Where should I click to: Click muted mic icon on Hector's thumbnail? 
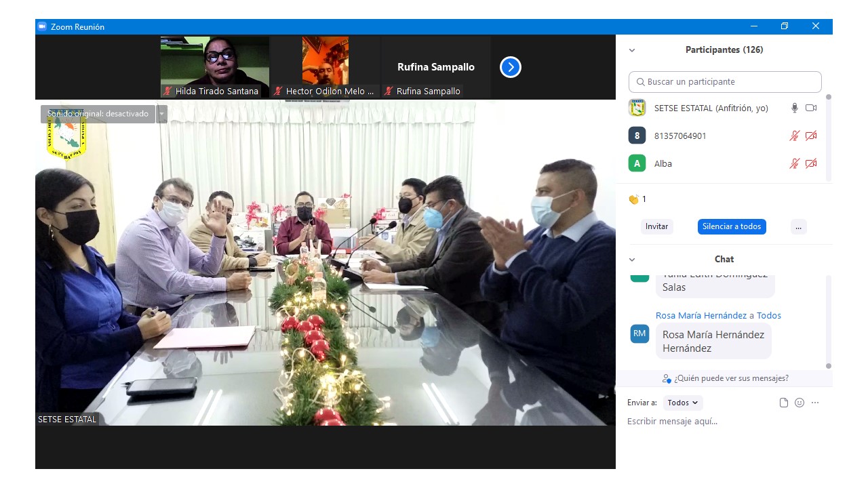(x=278, y=91)
